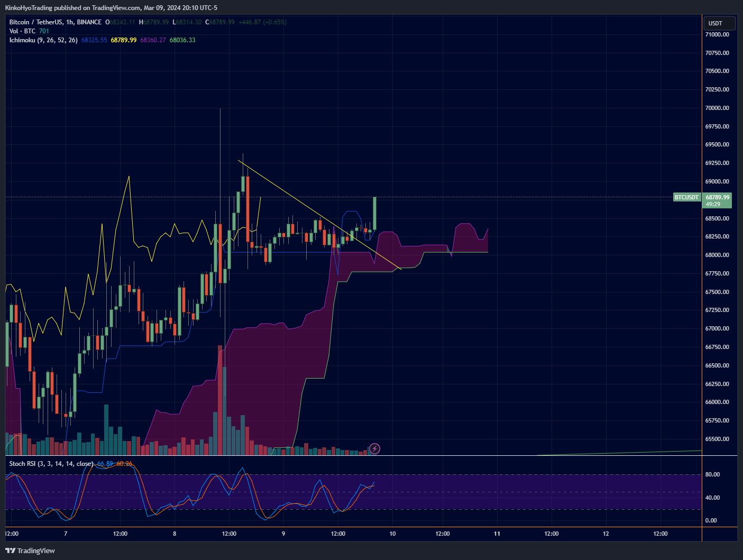The image size is (743, 560).
Task: Click the latest tall green candle
Action: (374, 214)
